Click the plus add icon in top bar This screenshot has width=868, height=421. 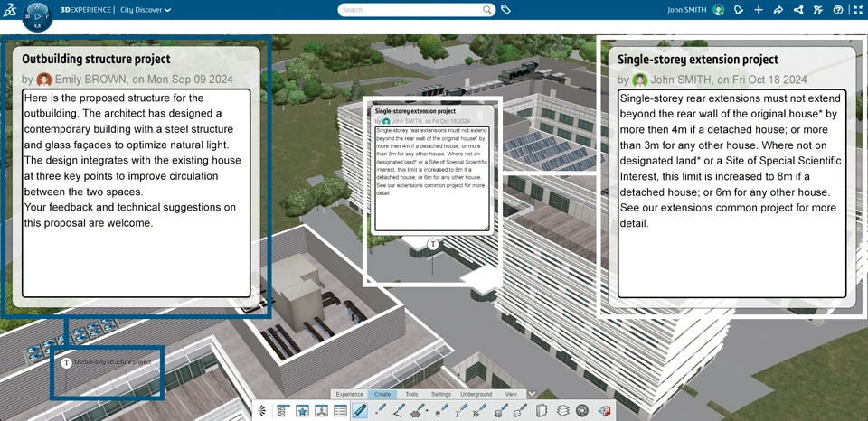(759, 10)
